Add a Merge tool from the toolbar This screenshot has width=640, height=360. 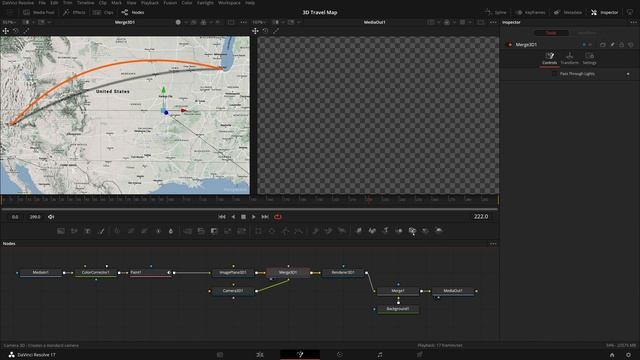[187, 231]
